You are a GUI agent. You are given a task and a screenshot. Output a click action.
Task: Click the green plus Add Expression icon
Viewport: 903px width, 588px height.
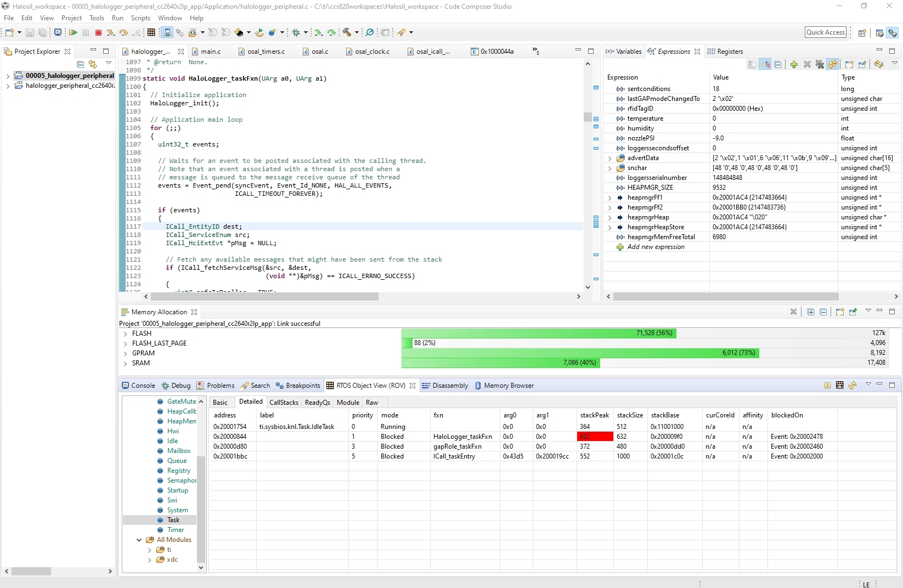pos(794,65)
